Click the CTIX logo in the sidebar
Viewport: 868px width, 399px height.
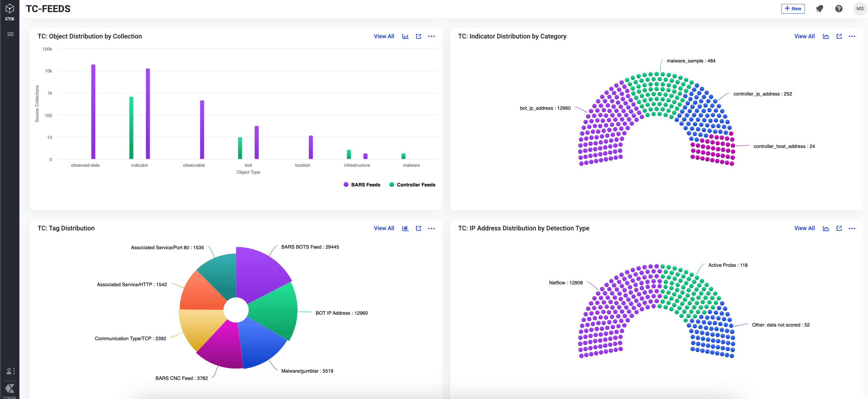pyautogui.click(x=10, y=9)
